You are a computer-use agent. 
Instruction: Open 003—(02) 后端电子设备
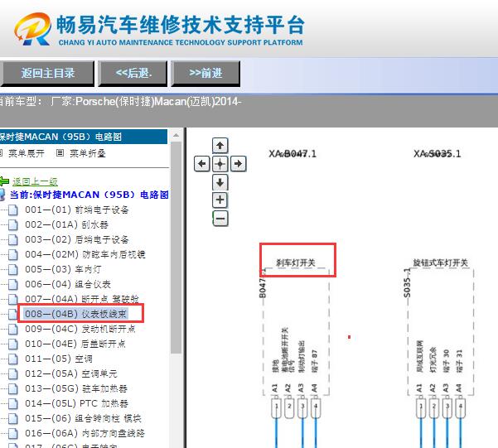click(77, 239)
